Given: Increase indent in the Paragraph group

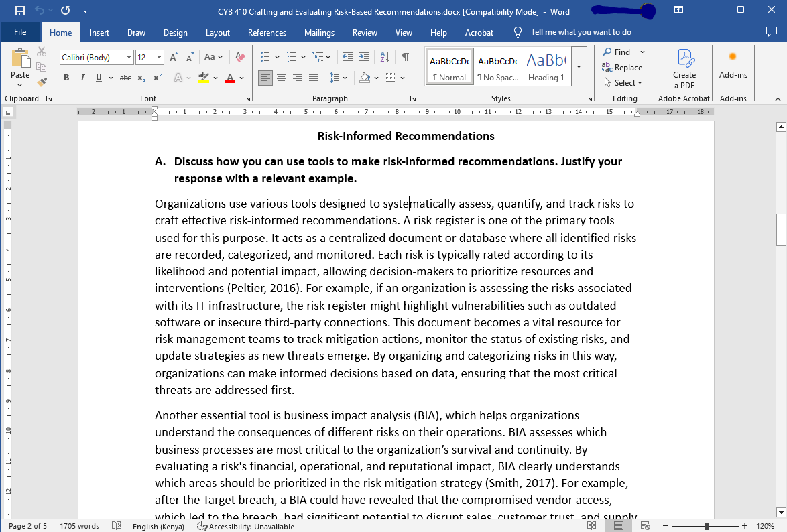Looking at the screenshot, I should [364, 57].
